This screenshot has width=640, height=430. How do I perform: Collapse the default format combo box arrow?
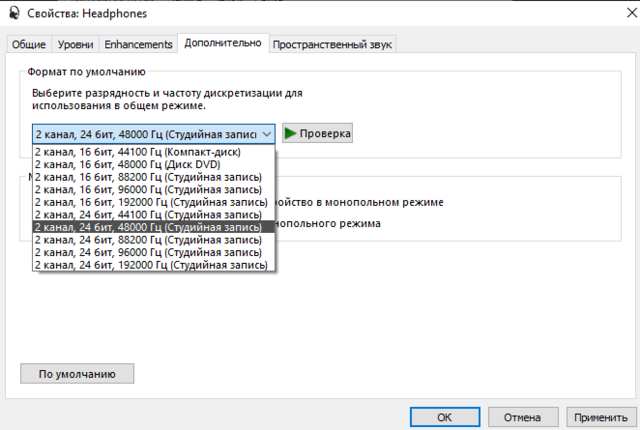coord(266,134)
